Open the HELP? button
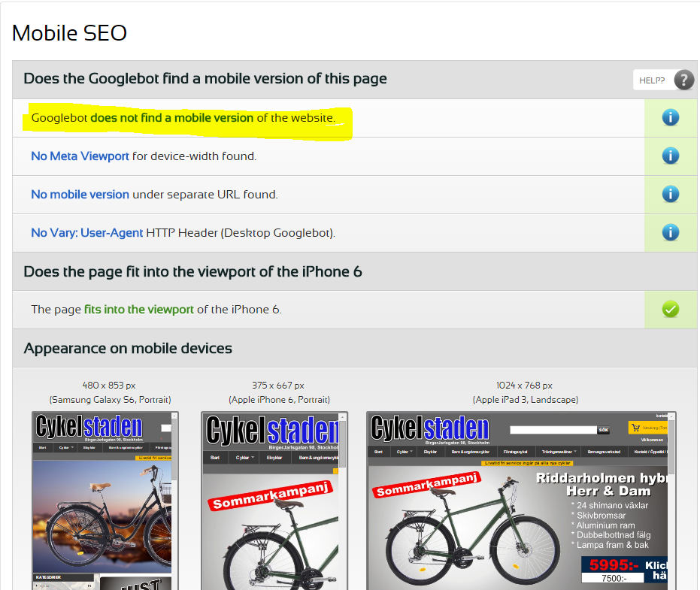The height and width of the screenshot is (590, 700). point(663,80)
